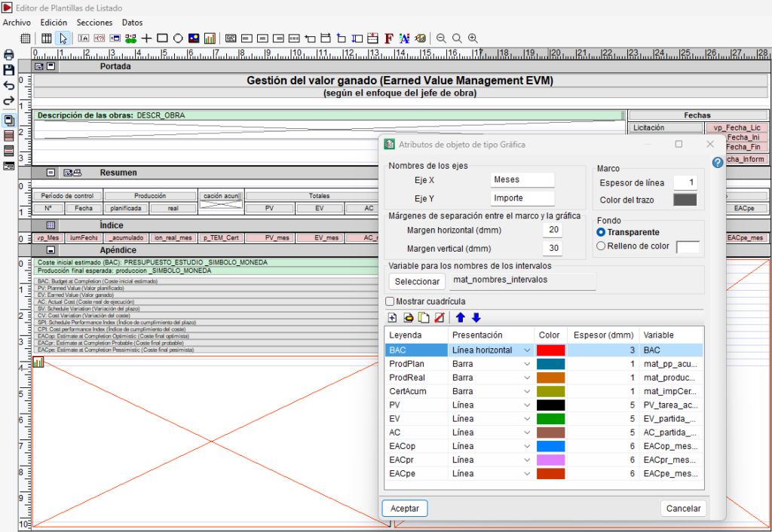Click the red F font tool
772x532 pixels.
click(x=389, y=38)
